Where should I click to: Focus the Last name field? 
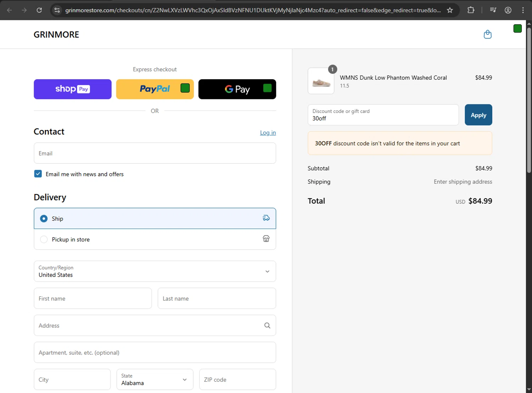pos(217,298)
